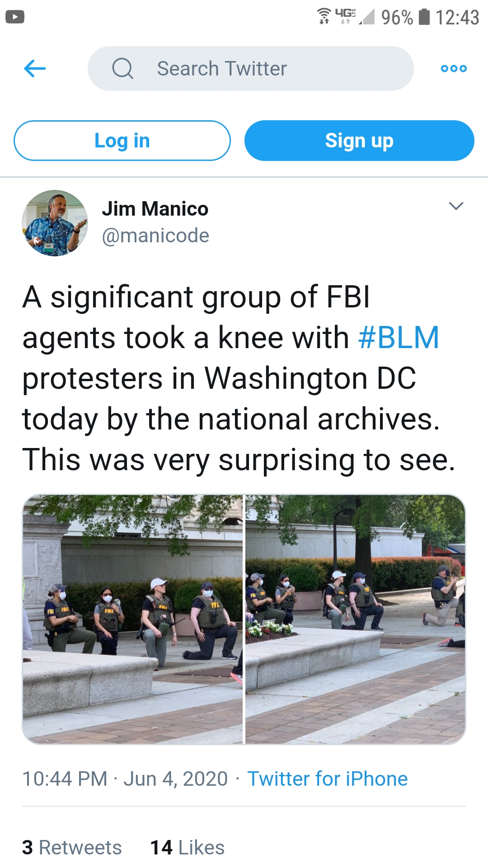Open the three-dot more options menu
Screen dimensions: 488x868
coord(454,69)
